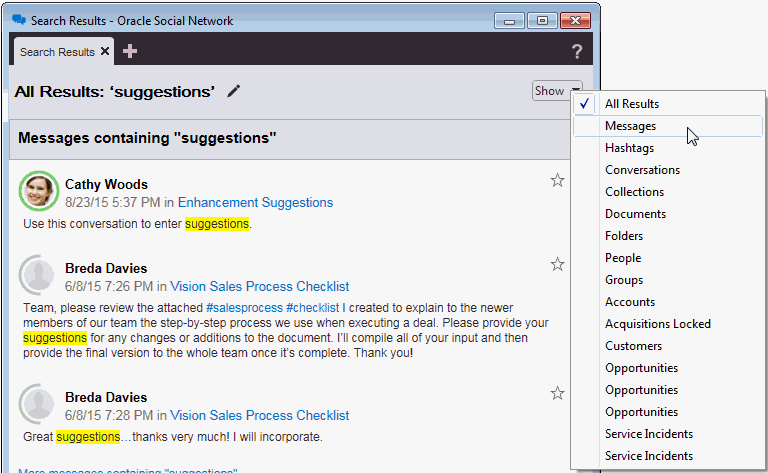Open Vision Sales Process Checklist link at 7:26 PM
The width and height of the screenshot is (768, 473).
coord(260,286)
